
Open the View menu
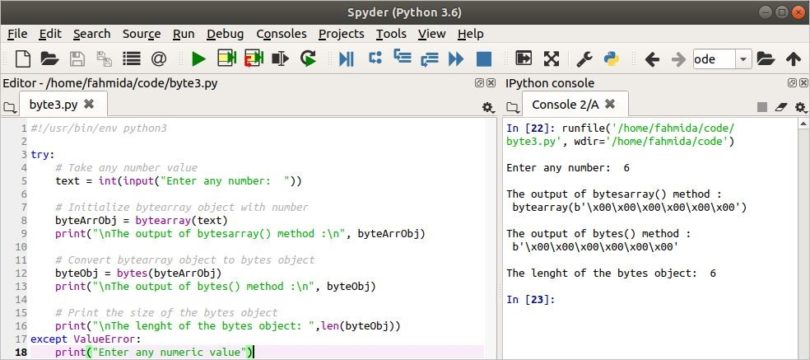click(x=431, y=34)
